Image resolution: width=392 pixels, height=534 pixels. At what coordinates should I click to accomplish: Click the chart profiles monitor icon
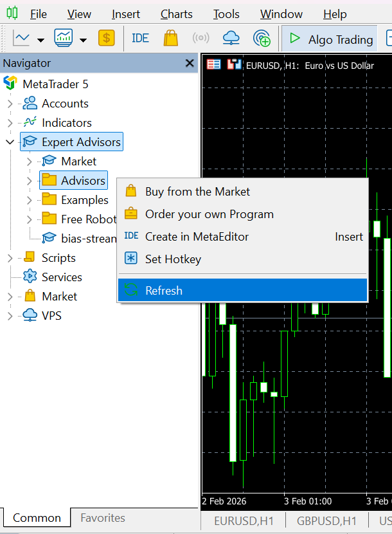pyautogui.click(x=63, y=38)
